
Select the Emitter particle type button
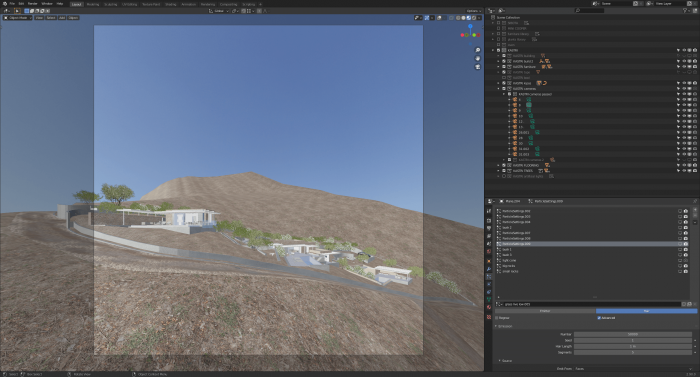pos(545,311)
